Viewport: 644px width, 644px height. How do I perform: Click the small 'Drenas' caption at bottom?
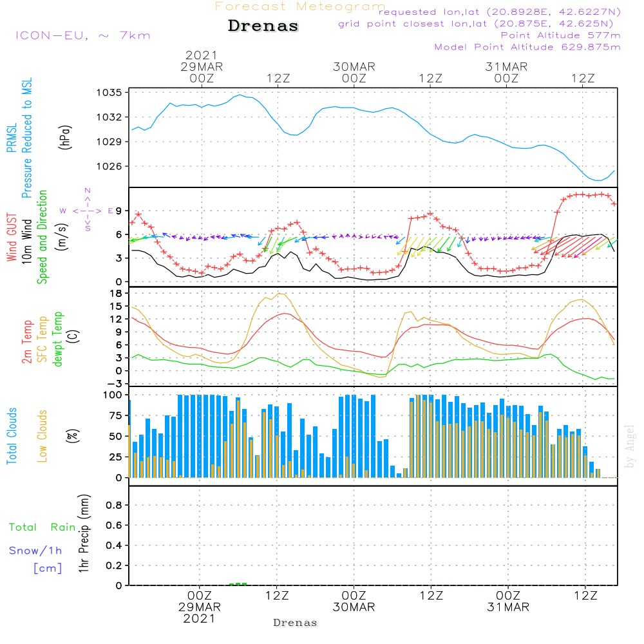point(296,623)
